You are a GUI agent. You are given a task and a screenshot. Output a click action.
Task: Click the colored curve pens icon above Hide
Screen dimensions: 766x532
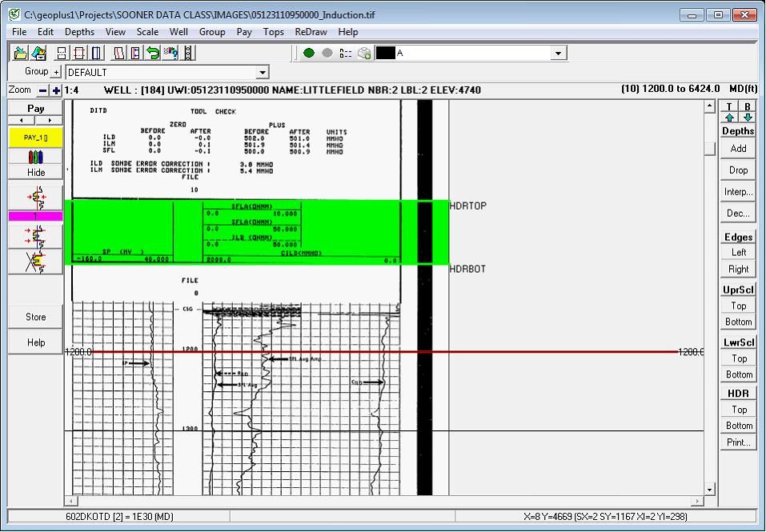[34, 158]
